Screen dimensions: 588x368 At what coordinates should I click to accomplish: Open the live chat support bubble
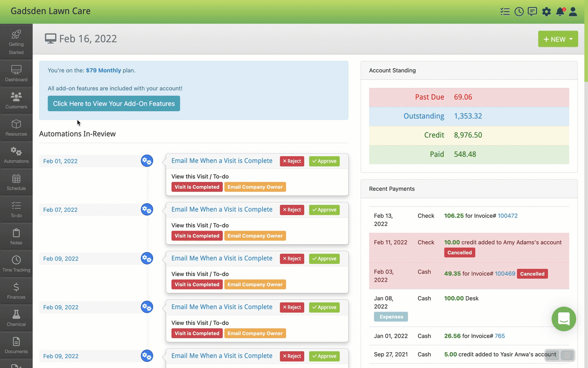564,319
